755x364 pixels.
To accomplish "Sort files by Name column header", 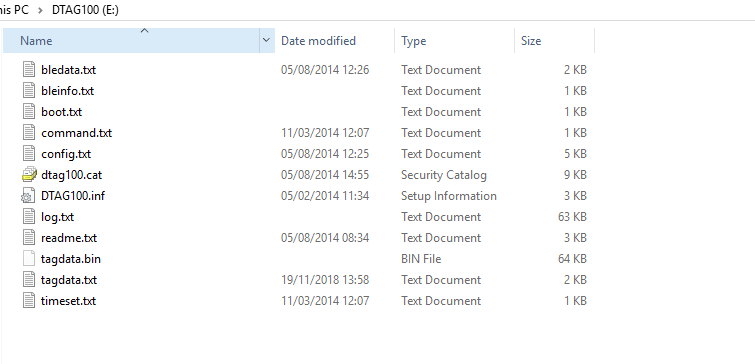I will click(x=131, y=41).
